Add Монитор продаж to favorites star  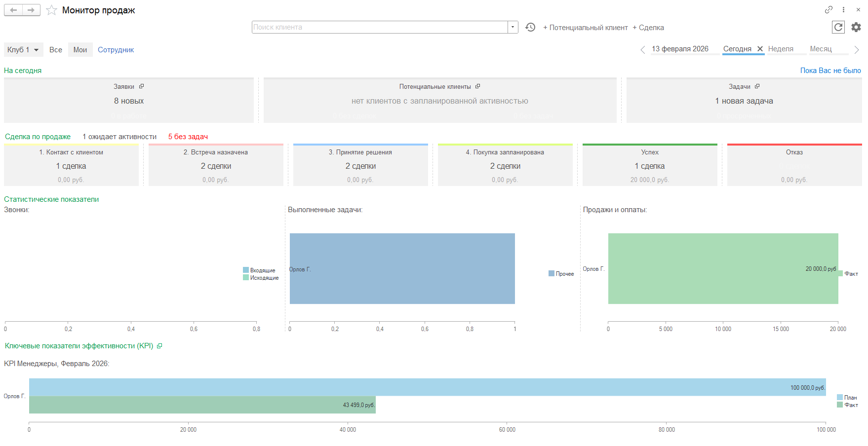[x=51, y=10]
